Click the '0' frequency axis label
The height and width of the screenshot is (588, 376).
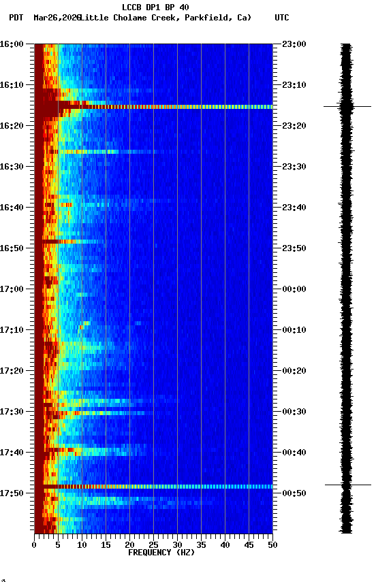[34, 545]
